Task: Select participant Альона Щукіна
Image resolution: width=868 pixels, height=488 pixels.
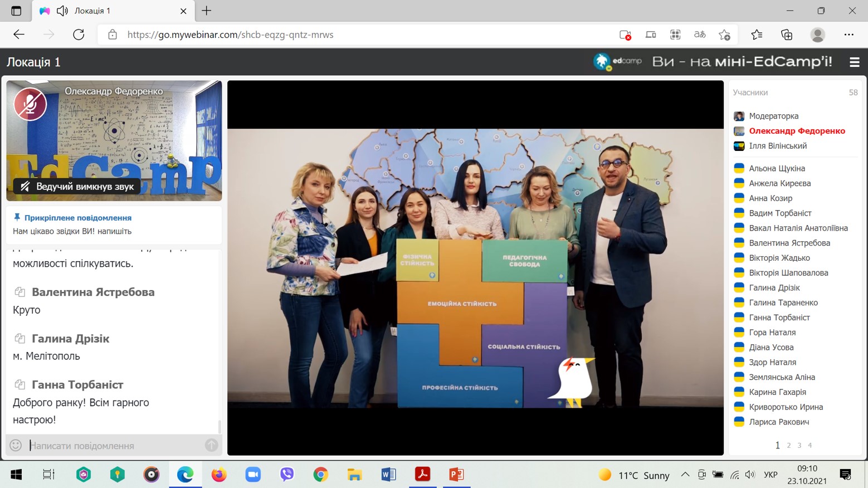Action: point(777,168)
